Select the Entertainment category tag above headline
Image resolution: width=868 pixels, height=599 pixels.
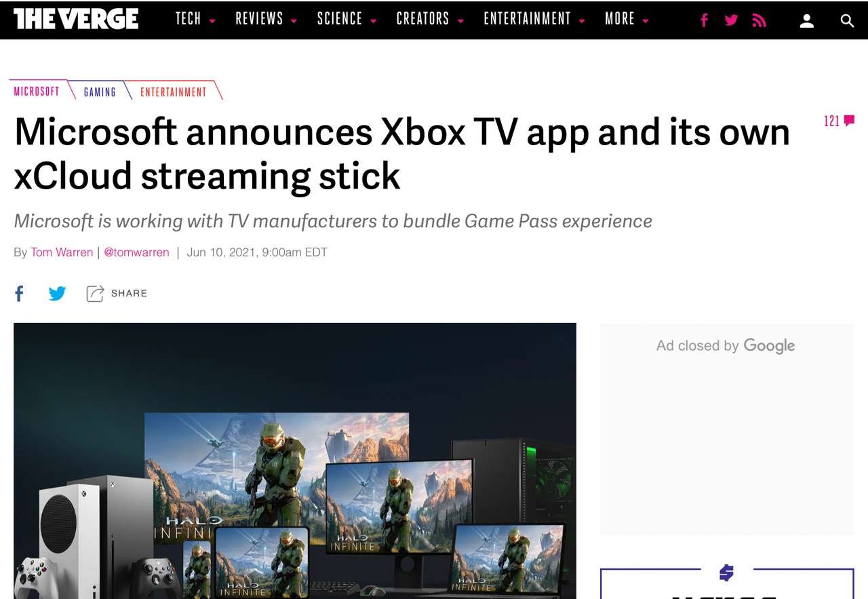pos(174,92)
